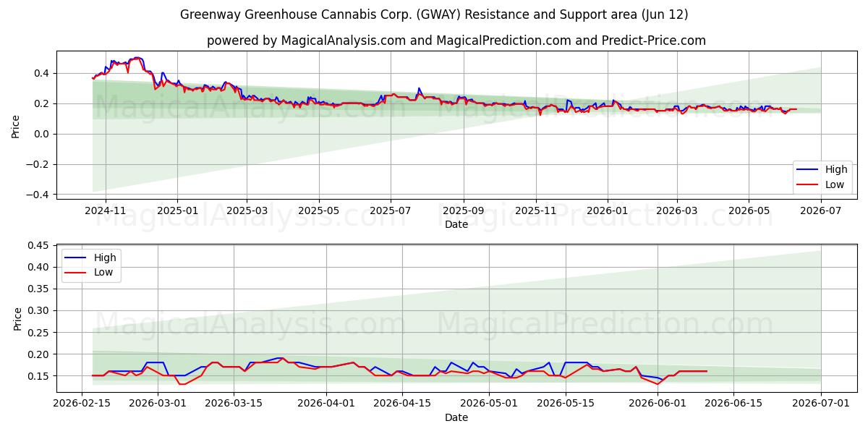
Task: Click the 0.20 tick on lower price axis
Action: 38,354
